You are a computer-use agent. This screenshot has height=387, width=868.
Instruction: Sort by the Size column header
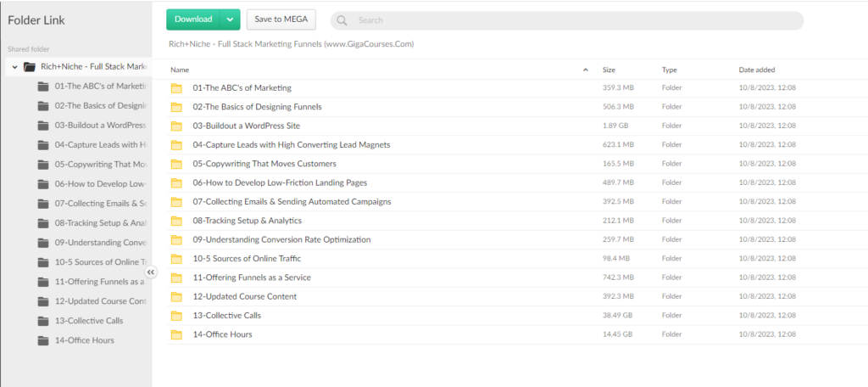coord(609,70)
